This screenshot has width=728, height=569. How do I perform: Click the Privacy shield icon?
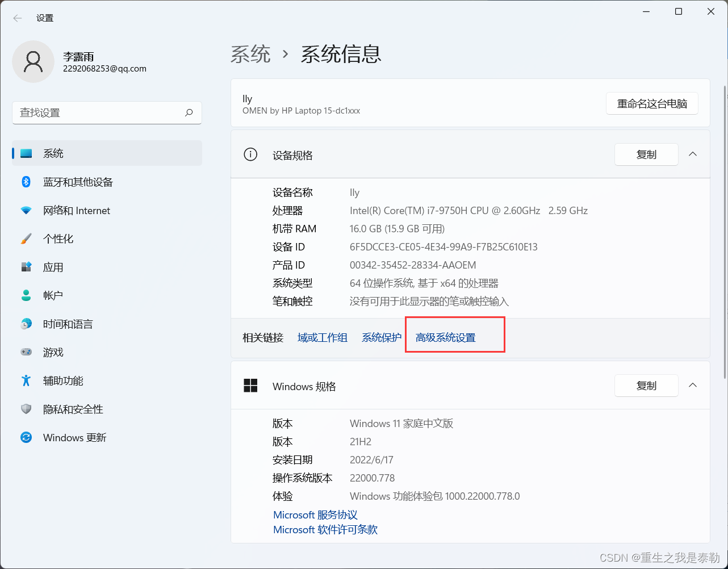26,409
